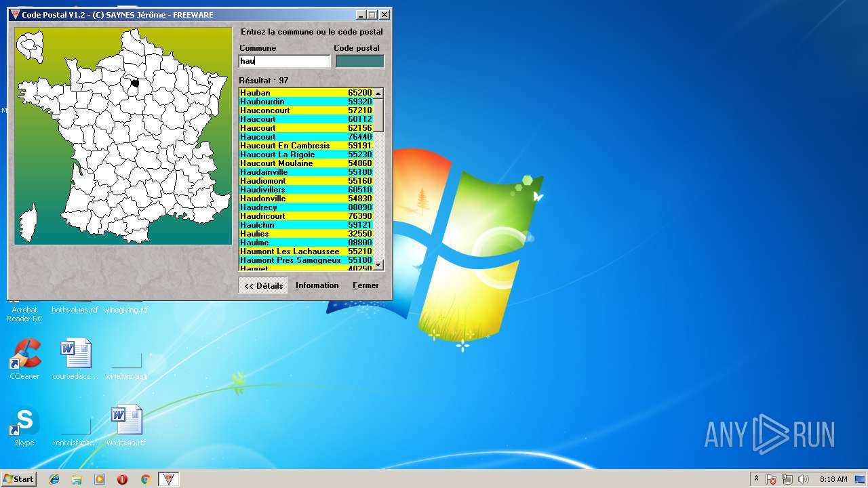Click the << Détails button
Image resolution: width=868 pixels, height=488 pixels.
(263, 285)
